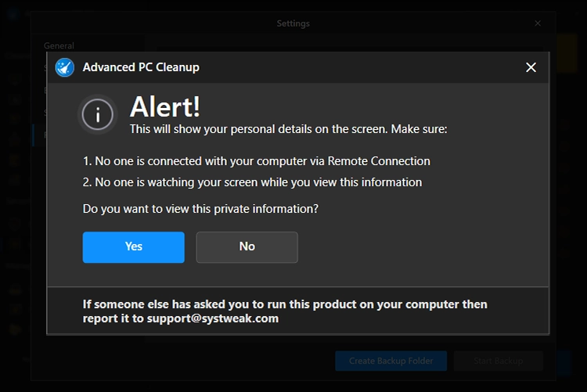The width and height of the screenshot is (587, 392).
Task: Click the Settings window title text
Action: pyautogui.click(x=293, y=23)
